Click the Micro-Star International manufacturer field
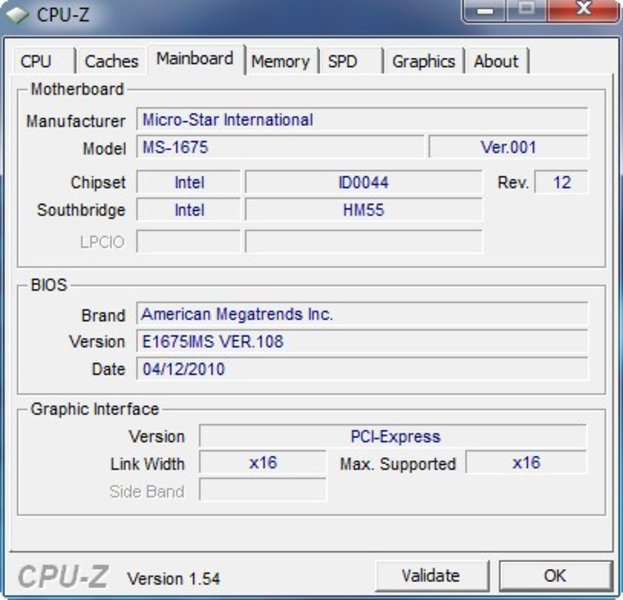Image resolution: width=623 pixels, height=600 pixels. pyautogui.click(x=362, y=119)
